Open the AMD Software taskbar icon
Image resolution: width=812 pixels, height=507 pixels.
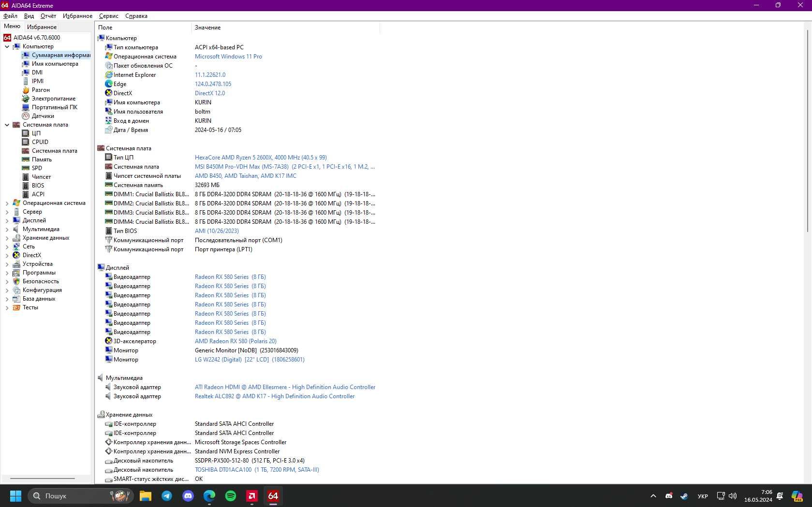252,496
